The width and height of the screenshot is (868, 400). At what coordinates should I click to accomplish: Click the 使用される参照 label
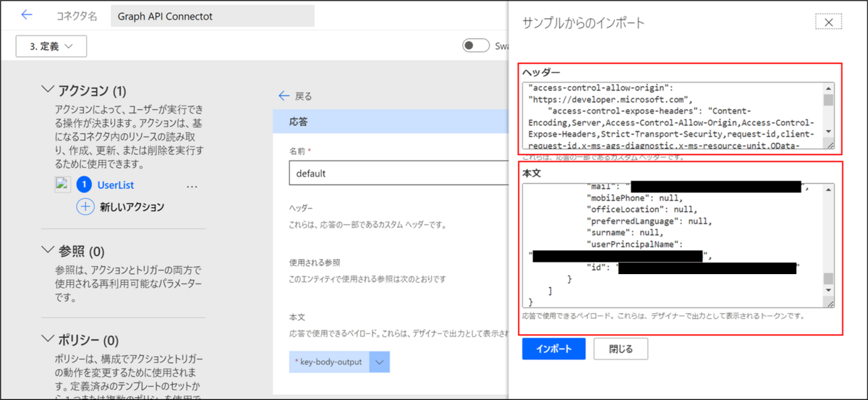click(x=314, y=262)
